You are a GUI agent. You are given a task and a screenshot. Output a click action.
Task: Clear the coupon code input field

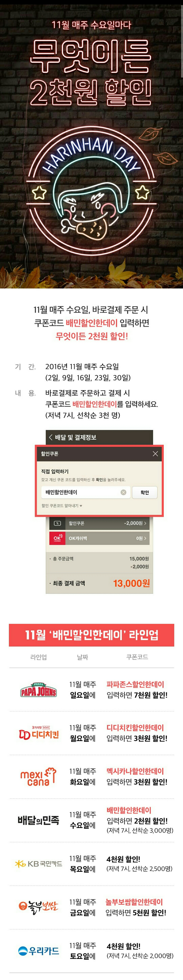tap(123, 492)
